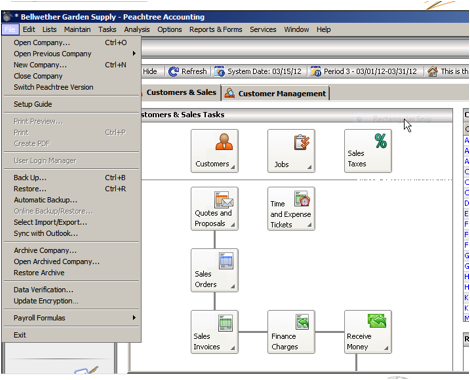Choose New Company menu entry
470x380 pixels.
(x=71, y=65)
